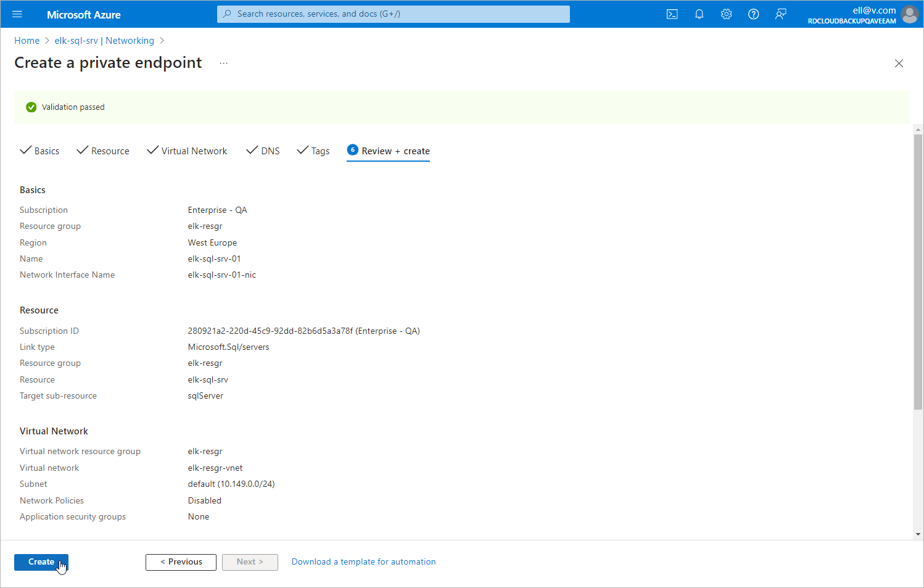Close the Create a private endpoint blade

click(899, 63)
